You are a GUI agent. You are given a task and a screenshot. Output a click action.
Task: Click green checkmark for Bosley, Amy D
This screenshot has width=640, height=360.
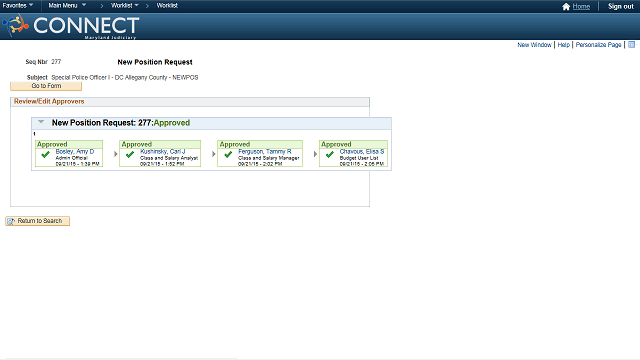pos(45,155)
